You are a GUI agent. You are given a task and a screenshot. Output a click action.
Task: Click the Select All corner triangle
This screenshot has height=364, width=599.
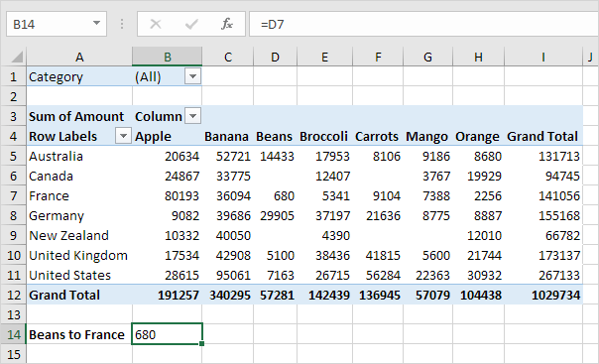pyautogui.click(x=17, y=57)
